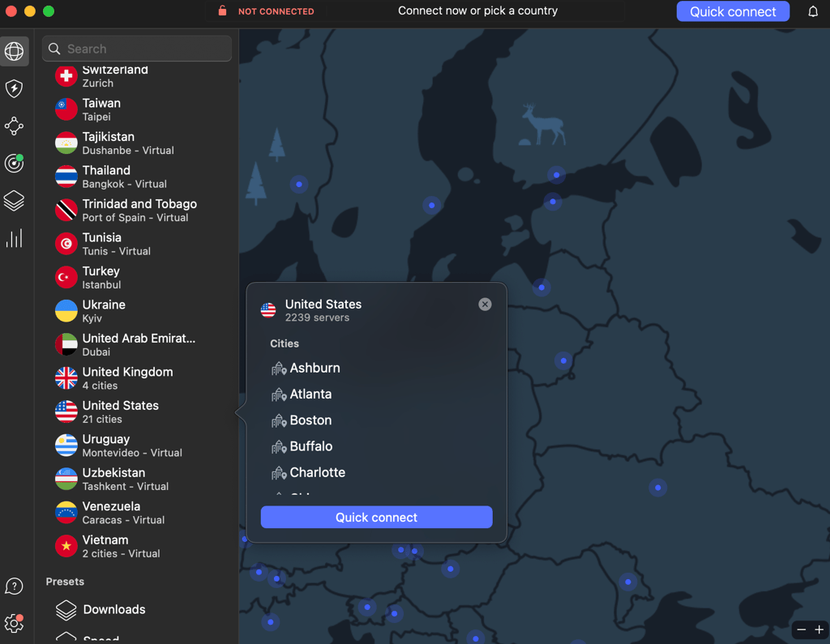Zoom out the map with minus
830x644 pixels.
click(x=802, y=629)
